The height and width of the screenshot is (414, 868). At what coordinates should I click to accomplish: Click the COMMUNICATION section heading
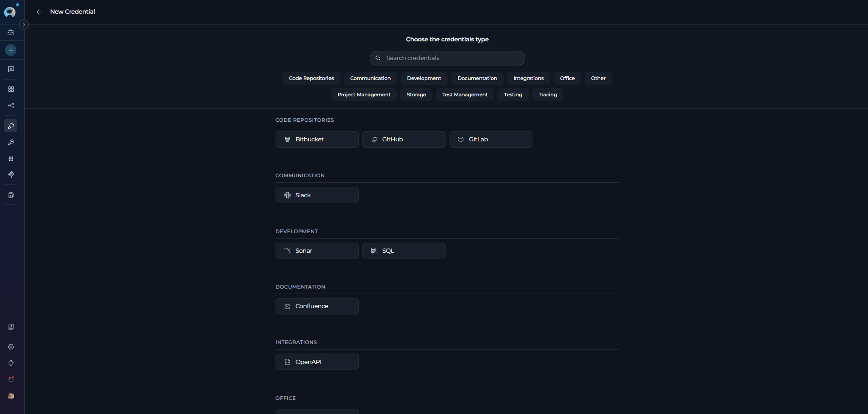300,175
